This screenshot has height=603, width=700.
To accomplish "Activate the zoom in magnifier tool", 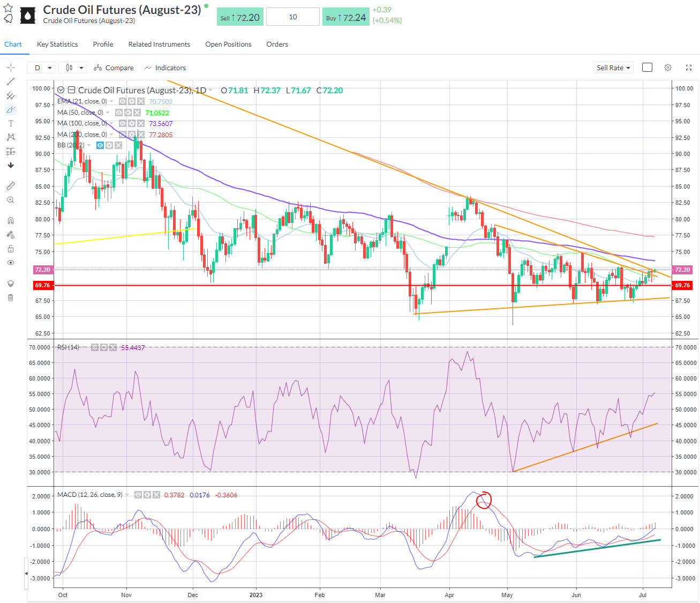I will [x=11, y=200].
